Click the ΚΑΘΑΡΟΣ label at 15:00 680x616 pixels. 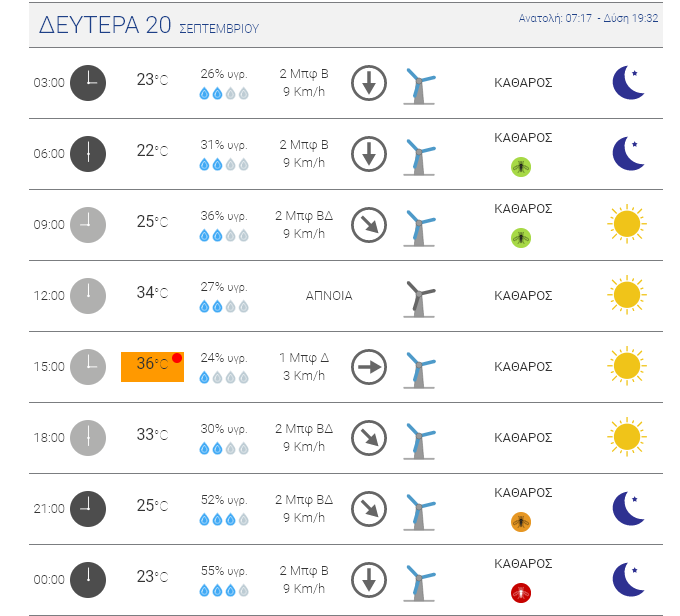523,367
